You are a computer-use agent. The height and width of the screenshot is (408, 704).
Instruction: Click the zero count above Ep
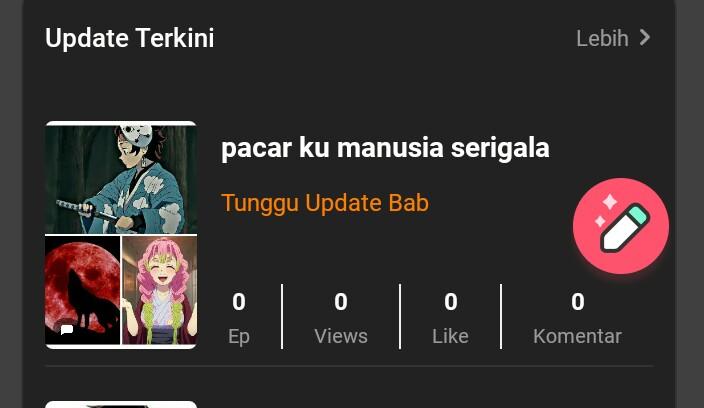(x=239, y=302)
